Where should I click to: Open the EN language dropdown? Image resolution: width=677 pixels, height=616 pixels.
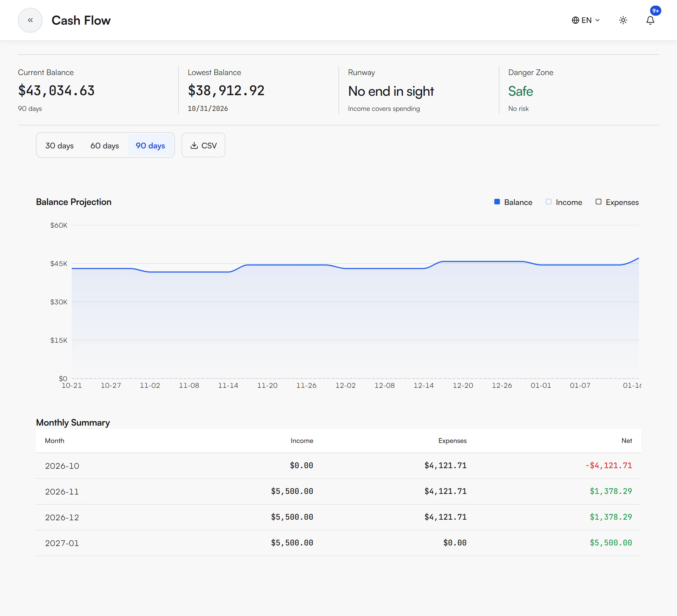(586, 20)
